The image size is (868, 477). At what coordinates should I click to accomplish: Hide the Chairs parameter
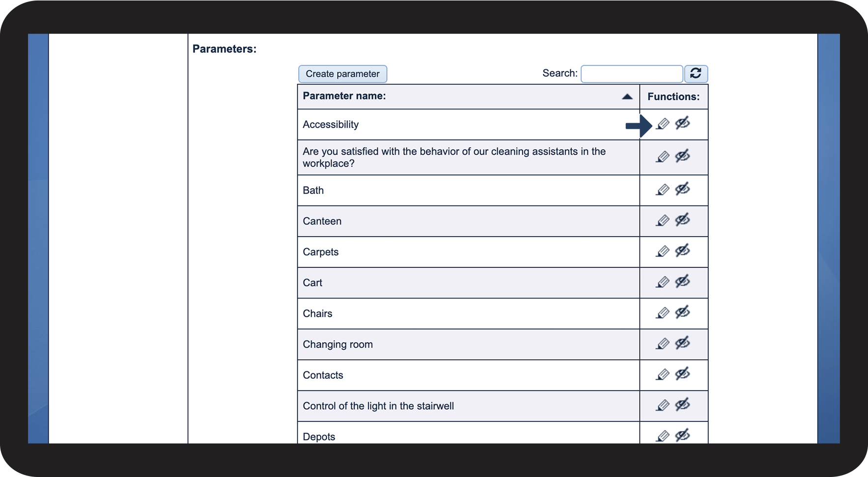pos(682,312)
